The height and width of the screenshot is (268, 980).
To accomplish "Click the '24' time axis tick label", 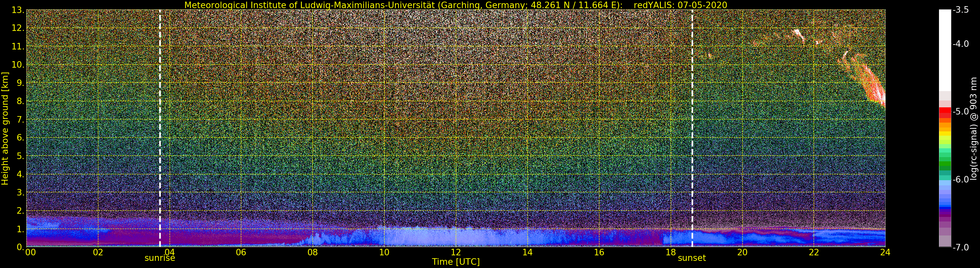I will point(885,252).
